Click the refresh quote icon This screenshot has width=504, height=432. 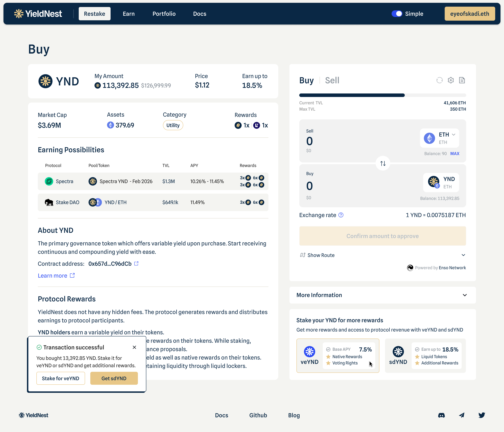click(x=439, y=80)
